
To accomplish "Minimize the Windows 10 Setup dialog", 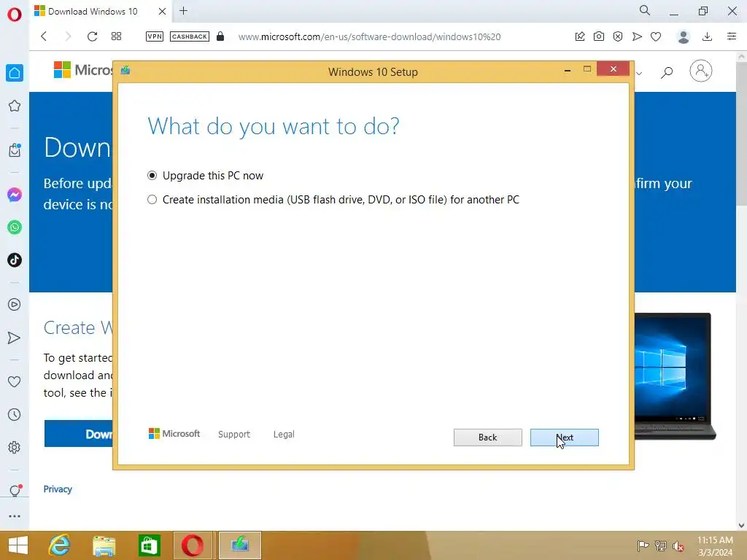I will tap(568, 70).
